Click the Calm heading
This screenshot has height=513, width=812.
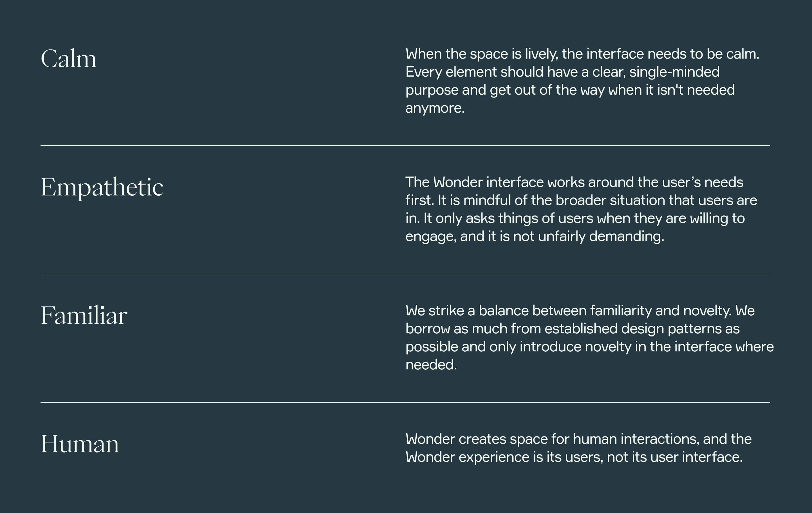[x=68, y=58]
